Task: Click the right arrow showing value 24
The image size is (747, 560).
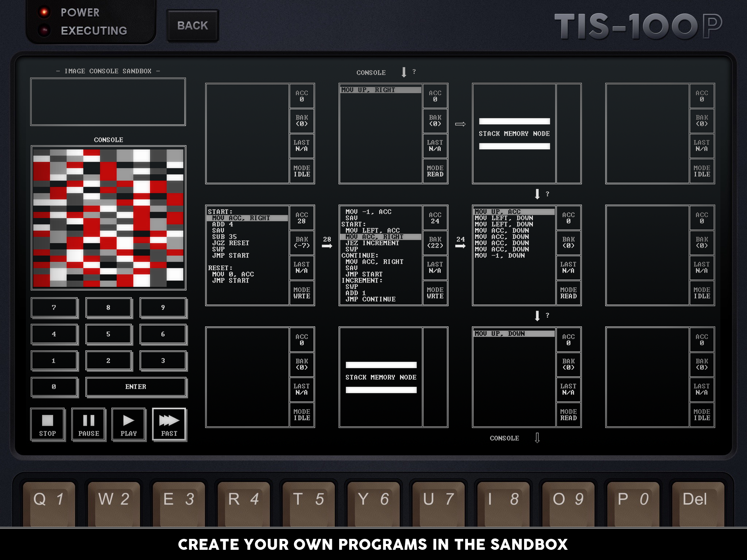Action: [460, 246]
